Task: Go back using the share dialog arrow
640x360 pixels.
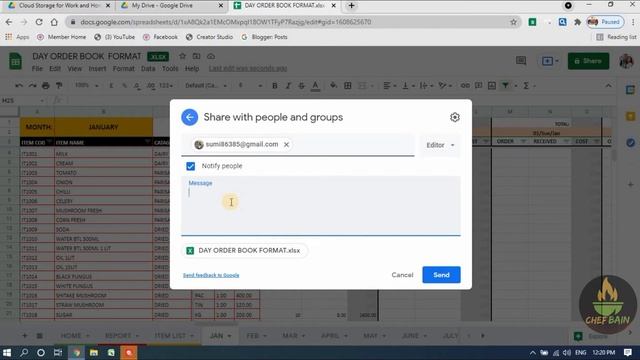Action: point(189,117)
